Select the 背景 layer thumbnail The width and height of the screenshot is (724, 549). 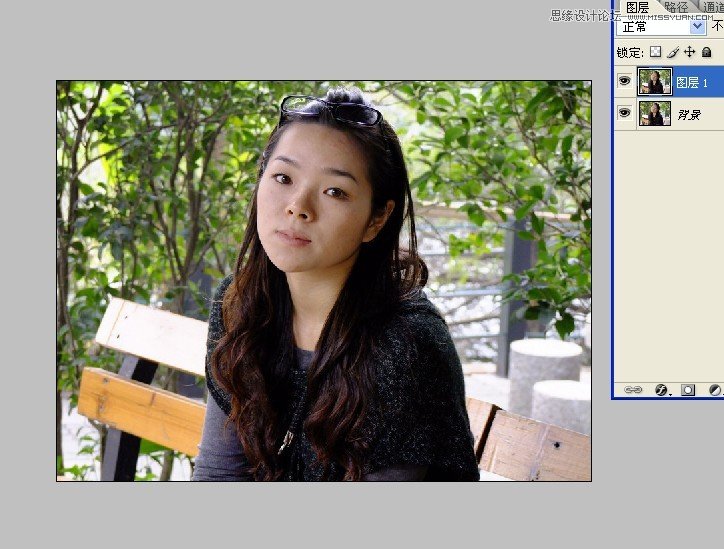[x=655, y=113]
